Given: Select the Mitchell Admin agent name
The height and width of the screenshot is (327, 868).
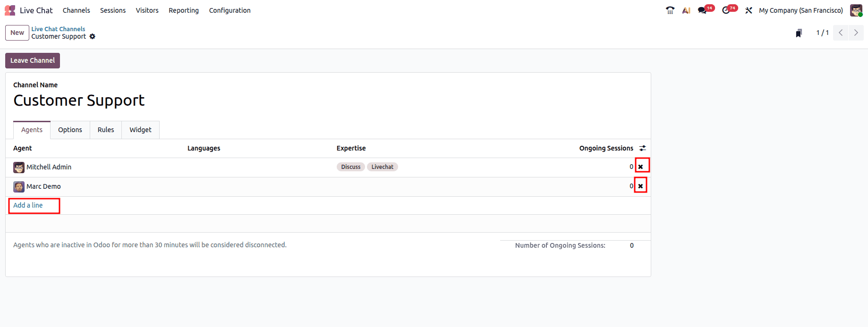Looking at the screenshot, I should (x=49, y=167).
